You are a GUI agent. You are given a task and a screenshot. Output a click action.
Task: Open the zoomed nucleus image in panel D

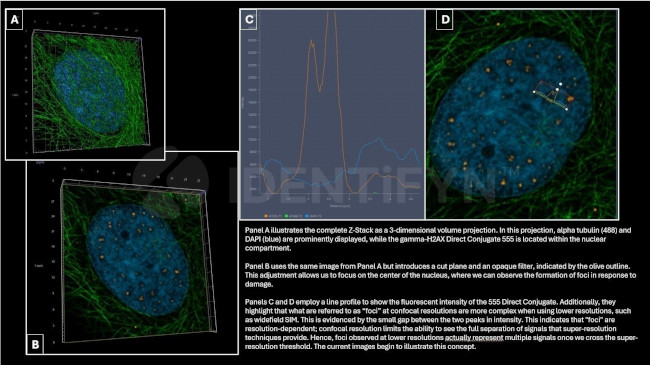point(522,114)
